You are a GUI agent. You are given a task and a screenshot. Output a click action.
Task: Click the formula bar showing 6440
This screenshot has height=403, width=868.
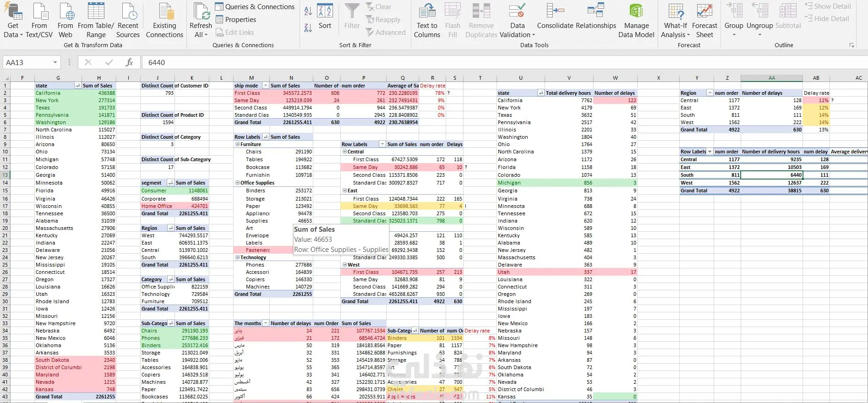tap(504, 62)
